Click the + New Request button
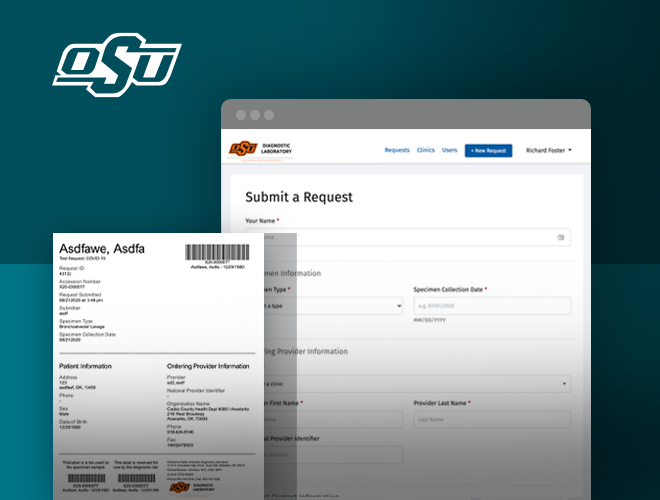660x500 pixels. (488, 151)
